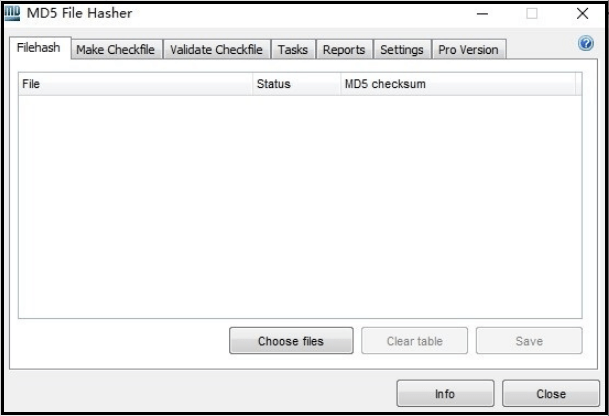609x416 pixels.
Task: Click inside the empty file list area
Action: pos(300,207)
